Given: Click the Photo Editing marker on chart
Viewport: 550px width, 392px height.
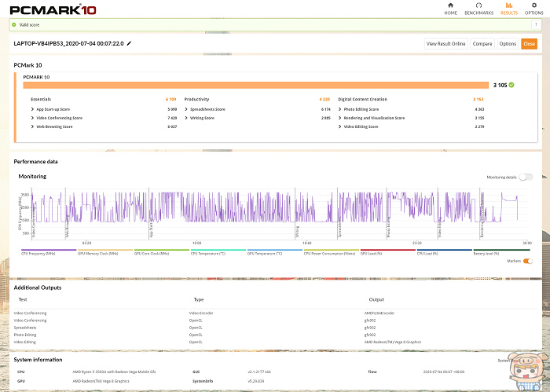Looking at the screenshot, I should click(388, 227).
